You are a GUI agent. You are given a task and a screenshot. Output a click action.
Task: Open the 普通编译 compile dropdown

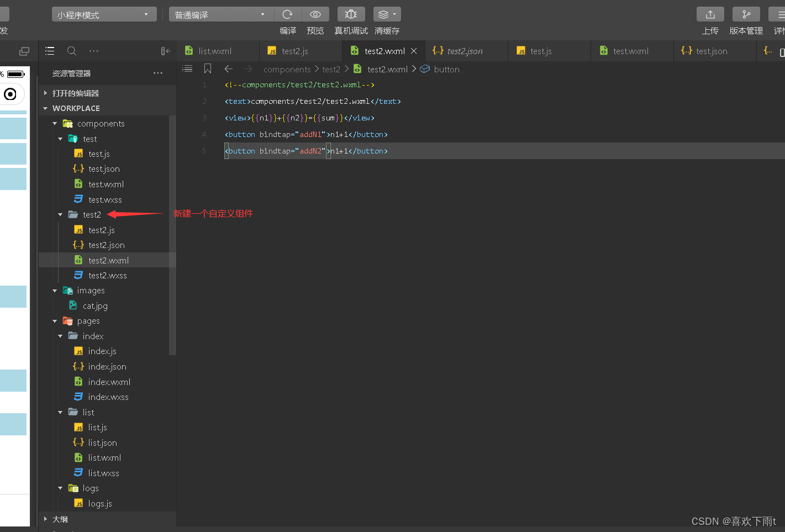tap(221, 14)
